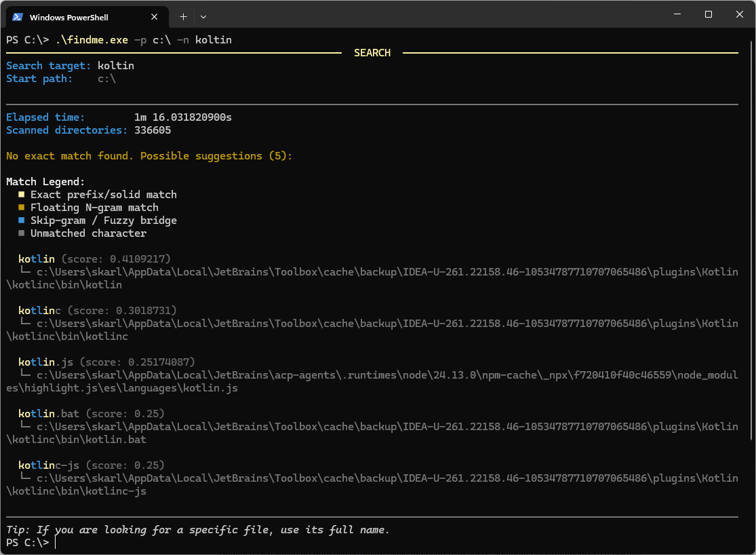Open a new terminal tab with the plus button
Screen dimensions: 756x555
(182, 16)
